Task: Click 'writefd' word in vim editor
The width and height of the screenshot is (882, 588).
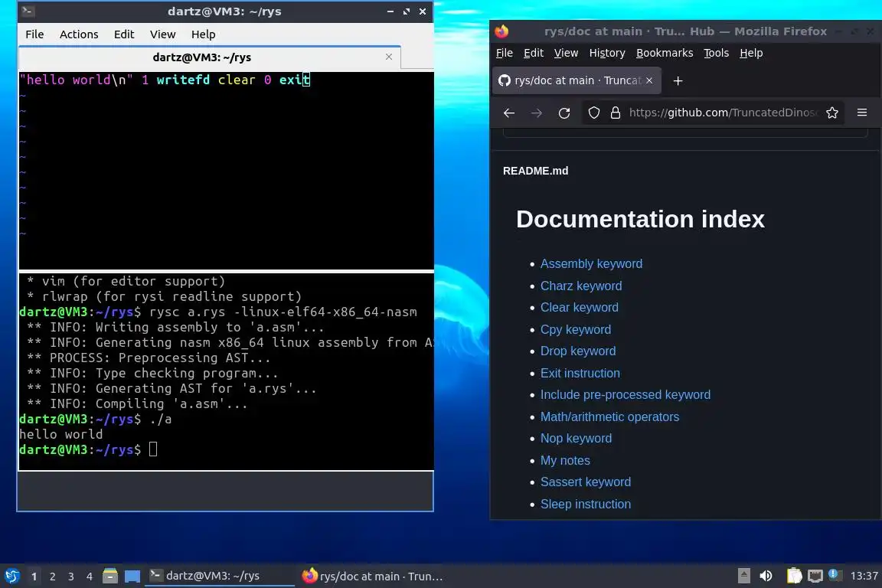Action: 183,80
